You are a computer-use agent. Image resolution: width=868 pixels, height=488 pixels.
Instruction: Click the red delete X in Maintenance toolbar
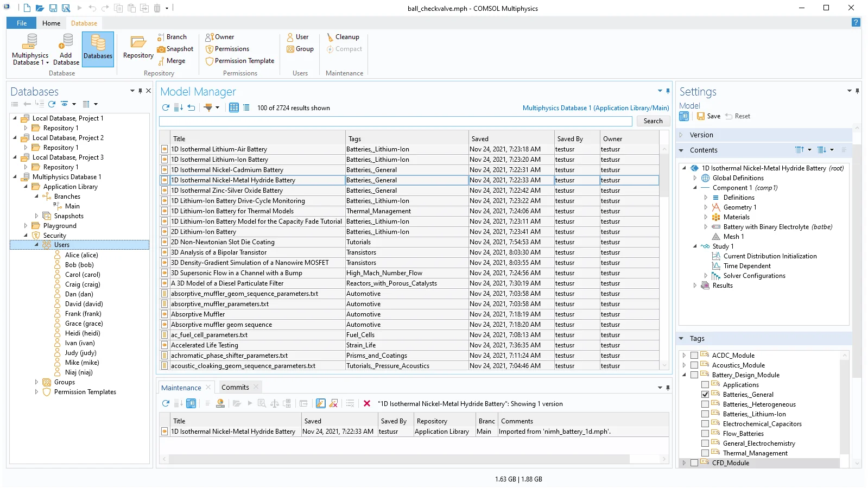click(367, 403)
